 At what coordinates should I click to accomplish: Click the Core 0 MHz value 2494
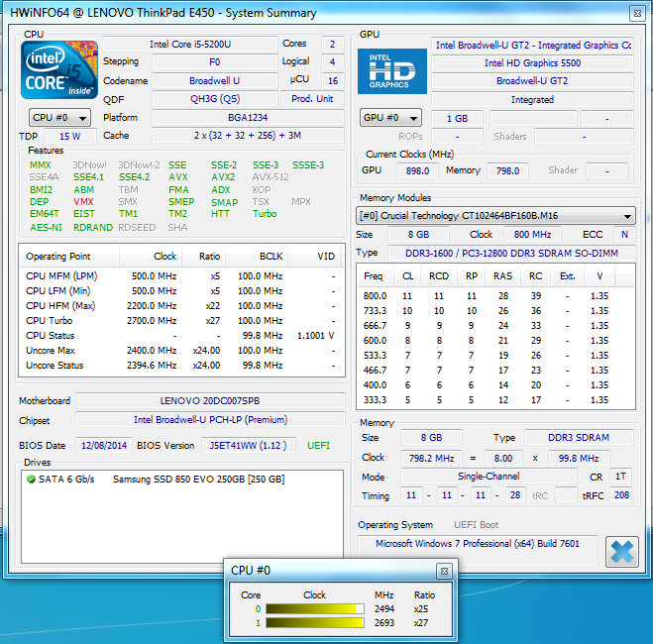[383, 609]
